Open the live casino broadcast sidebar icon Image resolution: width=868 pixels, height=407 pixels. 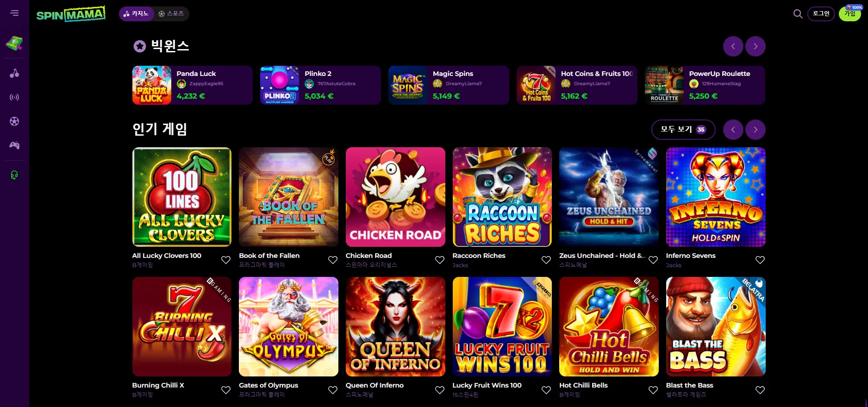click(14, 97)
